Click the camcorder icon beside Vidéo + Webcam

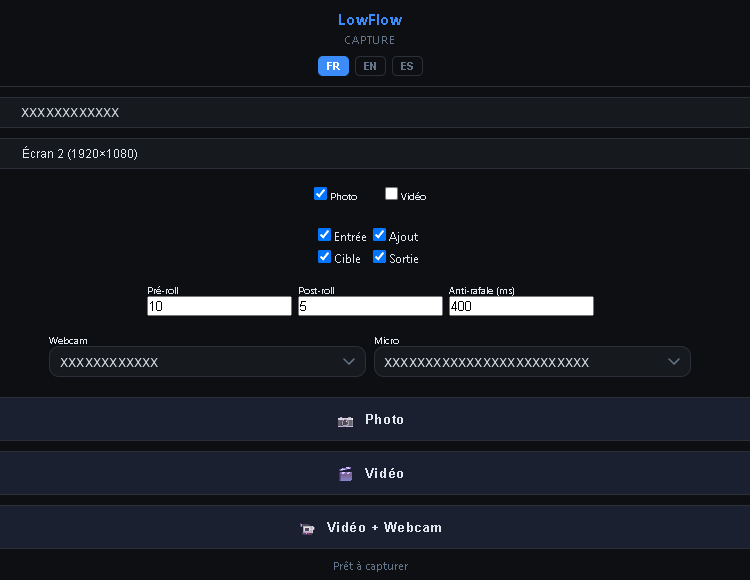(307, 528)
